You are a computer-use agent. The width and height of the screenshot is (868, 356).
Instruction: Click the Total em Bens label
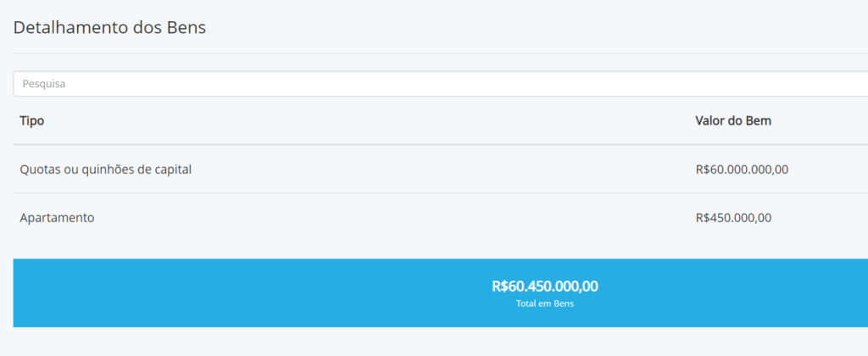545,304
